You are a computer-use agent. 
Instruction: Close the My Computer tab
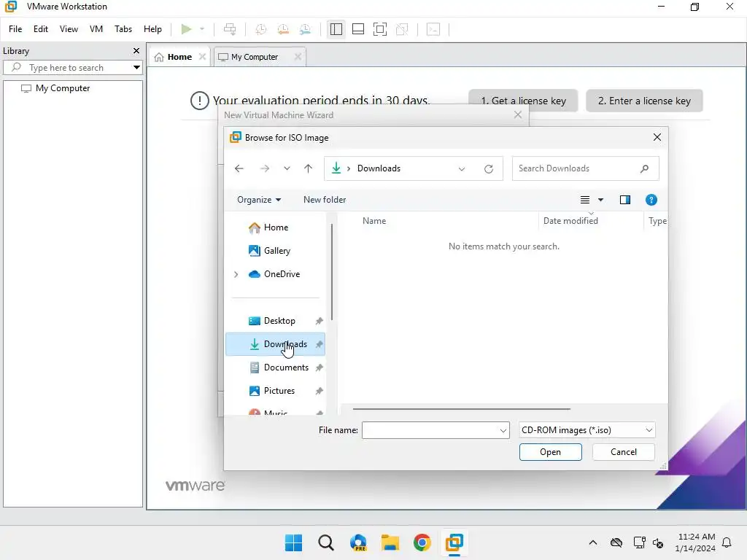pyautogui.click(x=298, y=57)
